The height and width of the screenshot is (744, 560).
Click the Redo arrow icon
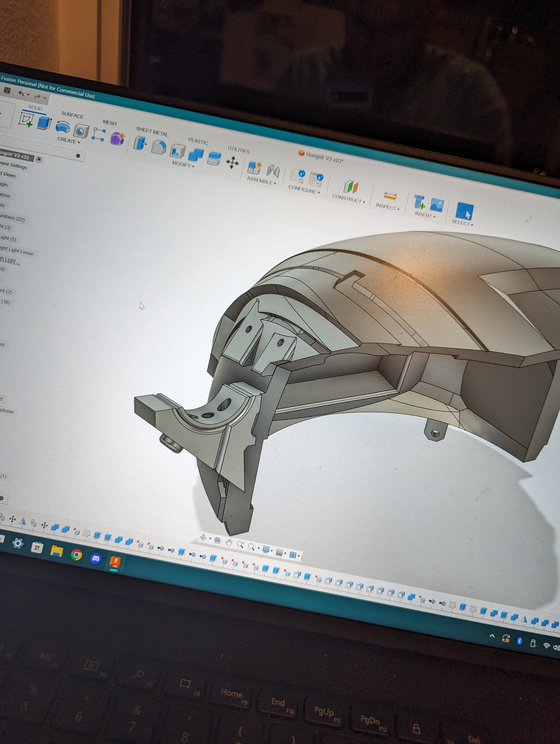click(x=37, y=96)
